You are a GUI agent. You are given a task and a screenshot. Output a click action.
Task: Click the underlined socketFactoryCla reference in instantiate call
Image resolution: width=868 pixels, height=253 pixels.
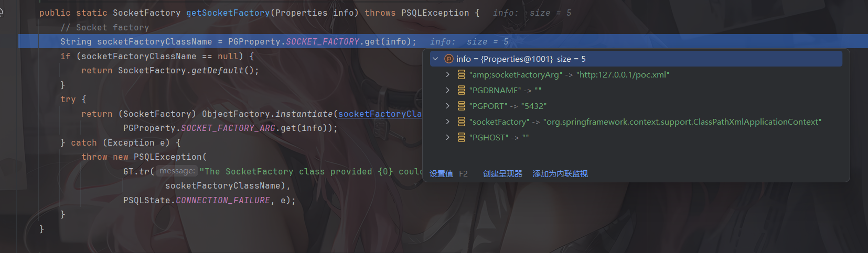point(380,114)
